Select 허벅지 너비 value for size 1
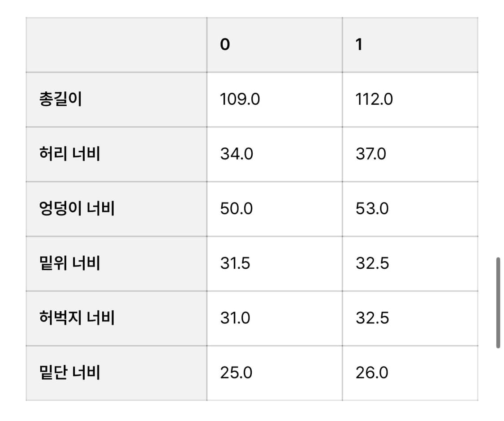Image resolution: width=504 pixels, height=421 pixels. coord(372,318)
